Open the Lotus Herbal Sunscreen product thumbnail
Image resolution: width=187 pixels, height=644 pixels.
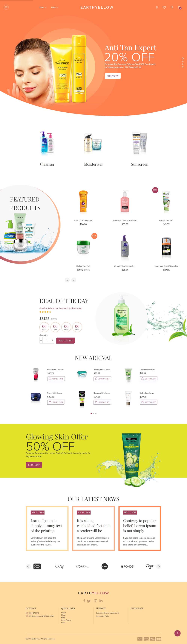tap(83, 202)
